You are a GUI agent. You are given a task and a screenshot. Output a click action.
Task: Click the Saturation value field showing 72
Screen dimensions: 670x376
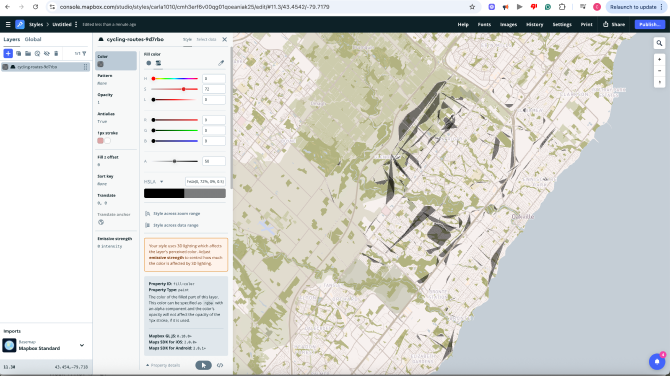(214, 89)
